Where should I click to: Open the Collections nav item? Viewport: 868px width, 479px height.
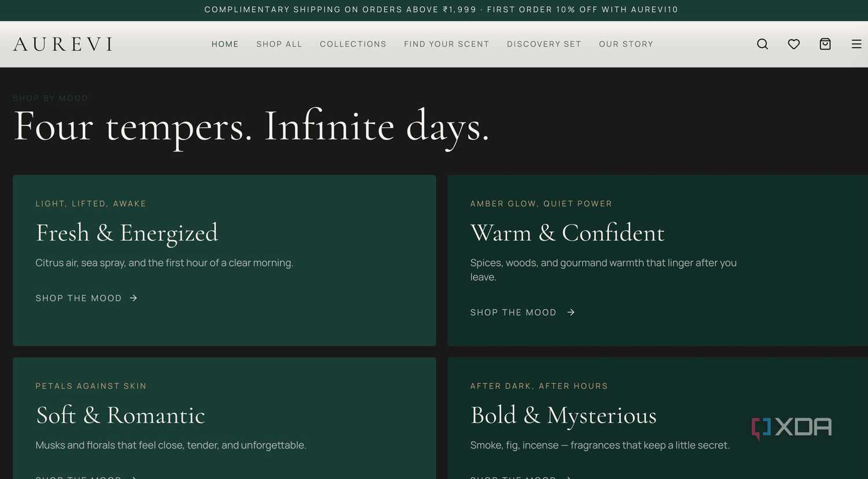pyautogui.click(x=353, y=44)
